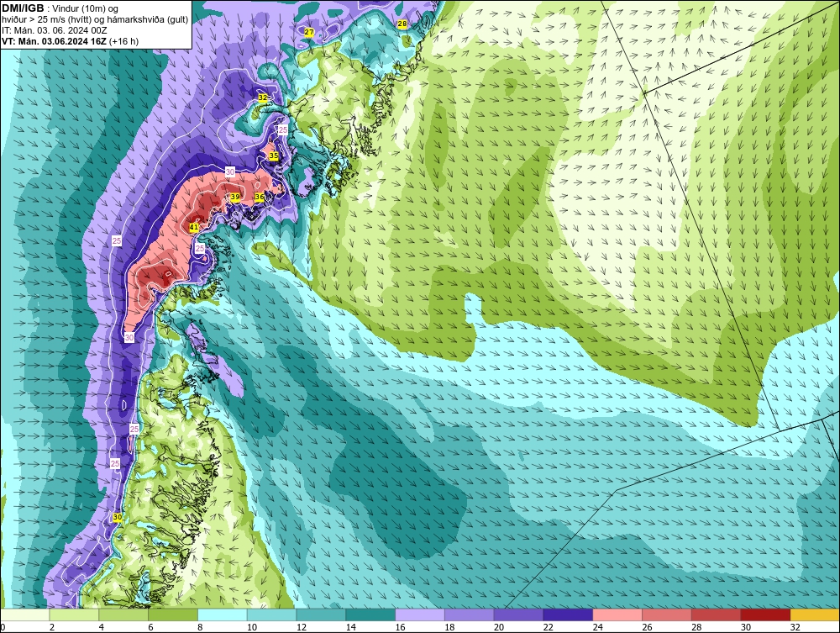This screenshot has width=840, height=633.
Task: Select the light cyan 8–10 m/s legend swatch
Action: point(223,615)
